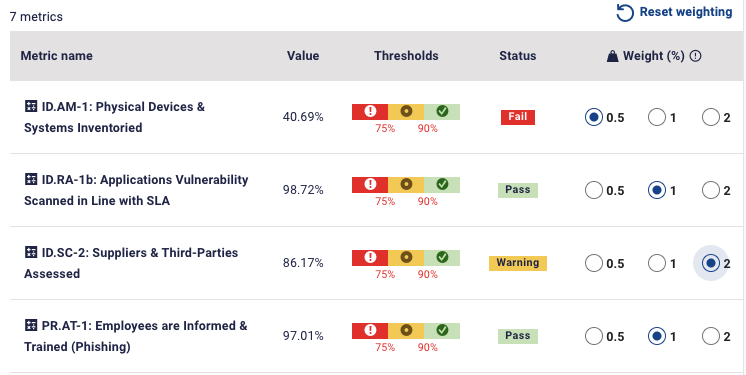
Task: Click the weight icon in Weight header
Action: [612, 57]
